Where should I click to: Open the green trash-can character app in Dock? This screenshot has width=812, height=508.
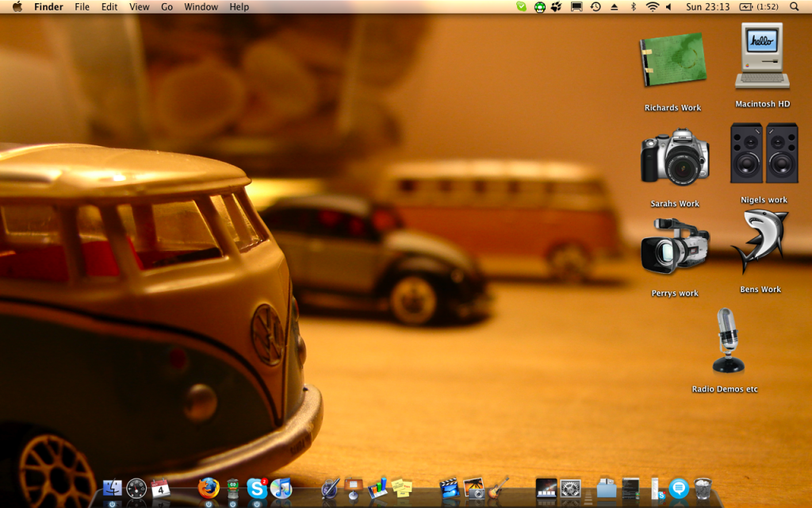point(232,489)
